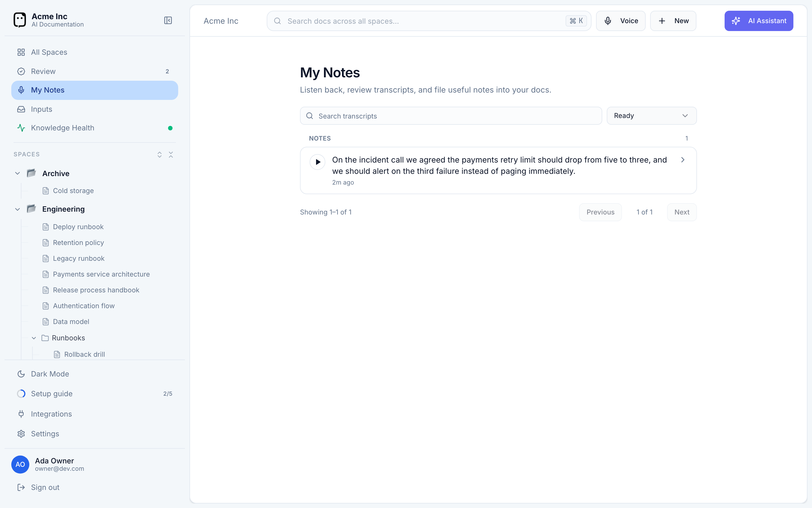812x508 pixels.
Task: Click the Review count badge 2
Action: click(x=167, y=71)
